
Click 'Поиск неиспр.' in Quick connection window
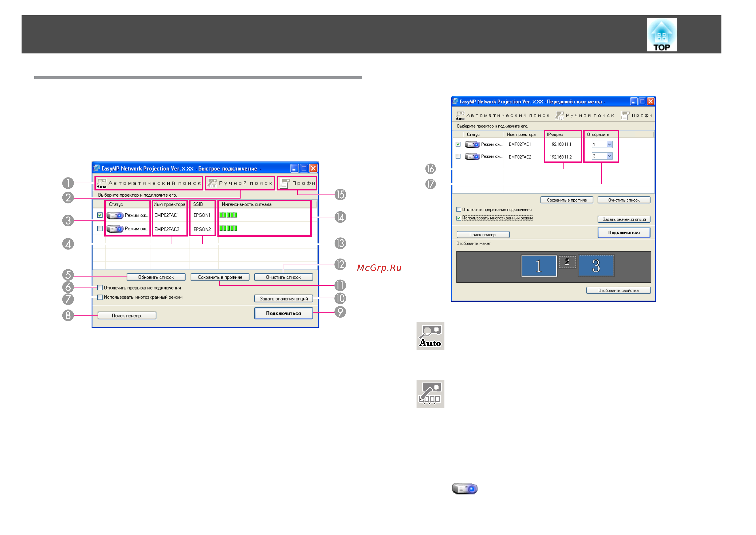pyautogui.click(x=127, y=316)
